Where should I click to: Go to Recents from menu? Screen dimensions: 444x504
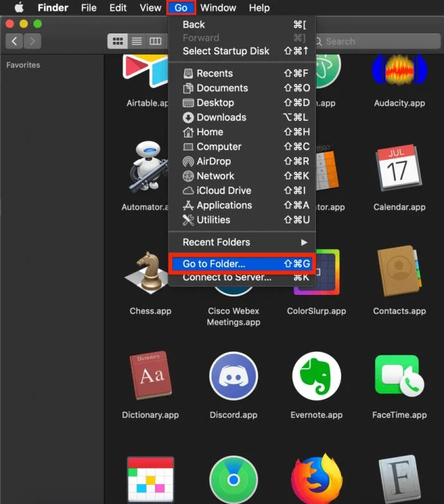[242, 73]
